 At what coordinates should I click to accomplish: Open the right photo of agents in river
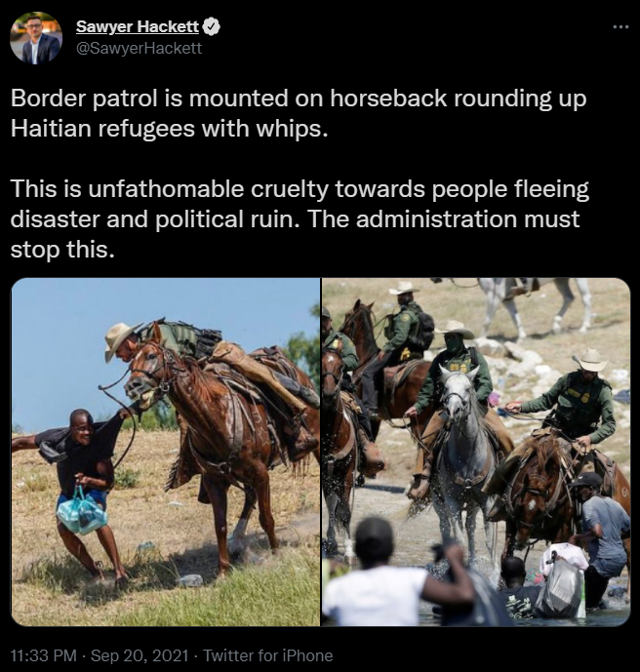click(x=476, y=452)
